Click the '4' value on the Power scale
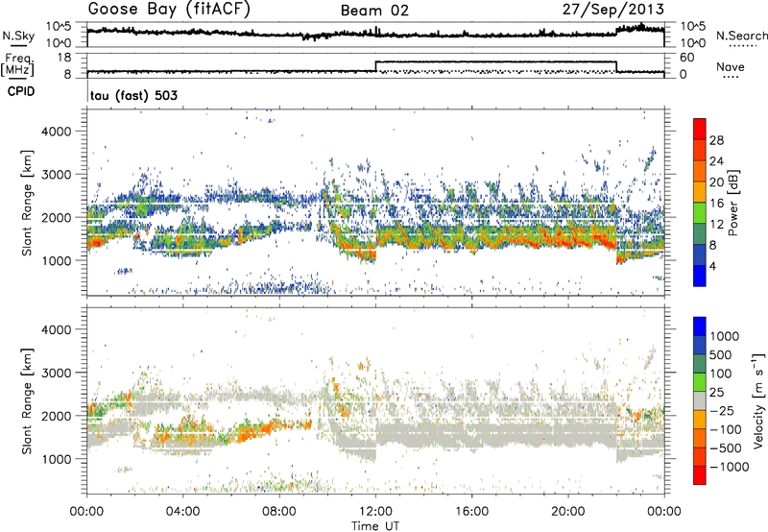The image size is (768, 532). [712, 266]
